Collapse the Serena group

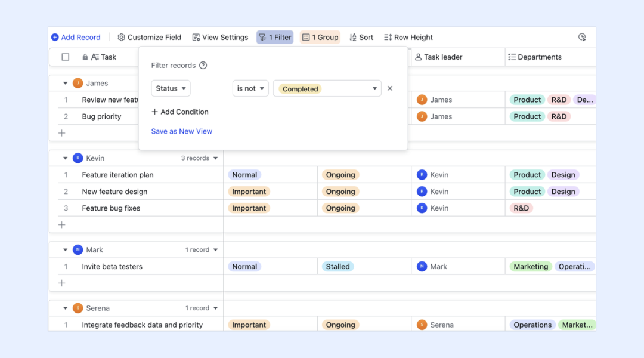pyautogui.click(x=66, y=308)
